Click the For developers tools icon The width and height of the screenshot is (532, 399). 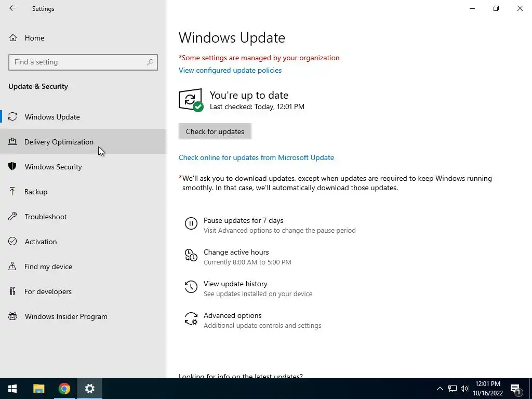click(x=12, y=291)
